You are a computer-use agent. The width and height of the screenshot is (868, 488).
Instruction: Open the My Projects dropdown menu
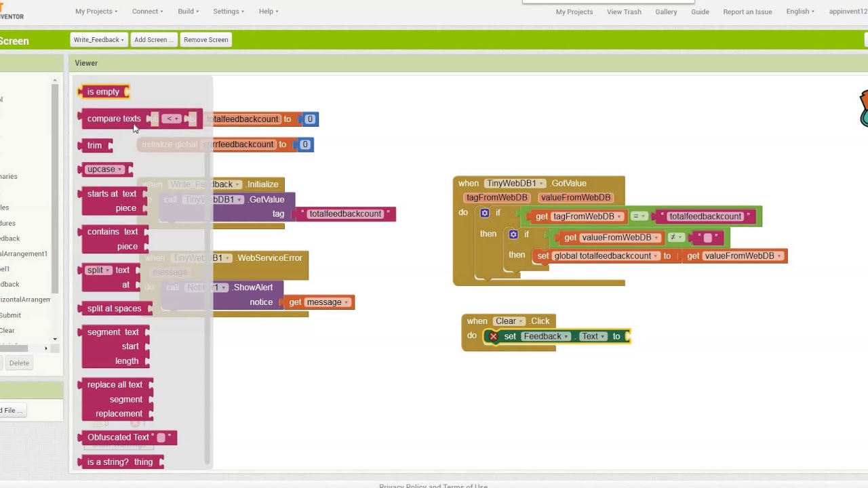(x=96, y=12)
